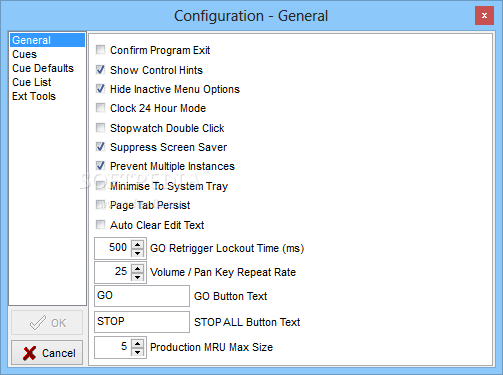Click the Cancel button
Screen dimensions: 503x375
[x=47, y=353]
